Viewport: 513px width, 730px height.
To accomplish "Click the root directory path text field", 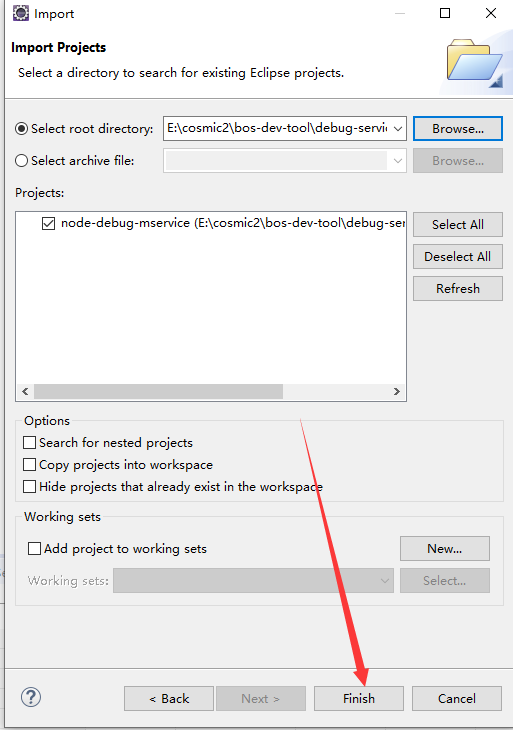I will [x=277, y=128].
